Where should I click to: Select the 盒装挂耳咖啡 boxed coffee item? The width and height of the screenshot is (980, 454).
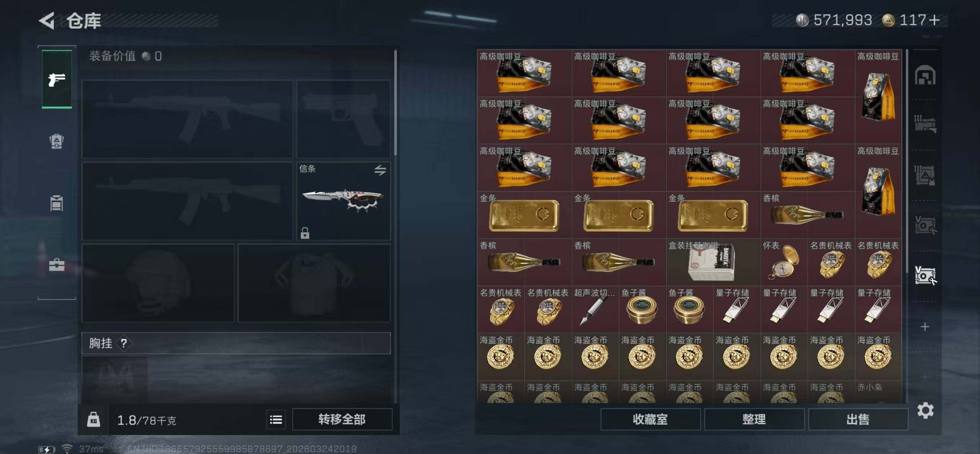coord(713,262)
